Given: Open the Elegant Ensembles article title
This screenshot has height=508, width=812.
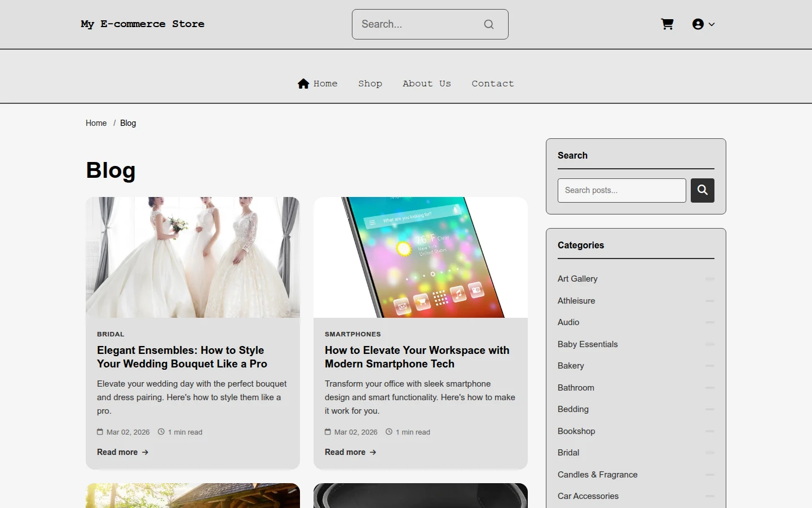Looking at the screenshot, I should pyautogui.click(x=182, y=357).
